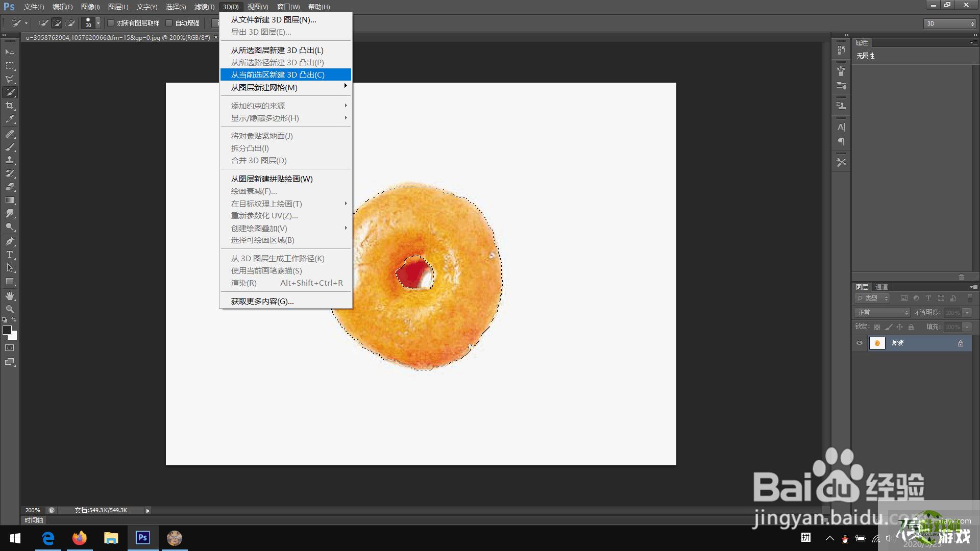This screenshot has height=551, width=980.
Task: Choose 从所选图层新建 3D 凸出(L)
Action: coord(285,50)
